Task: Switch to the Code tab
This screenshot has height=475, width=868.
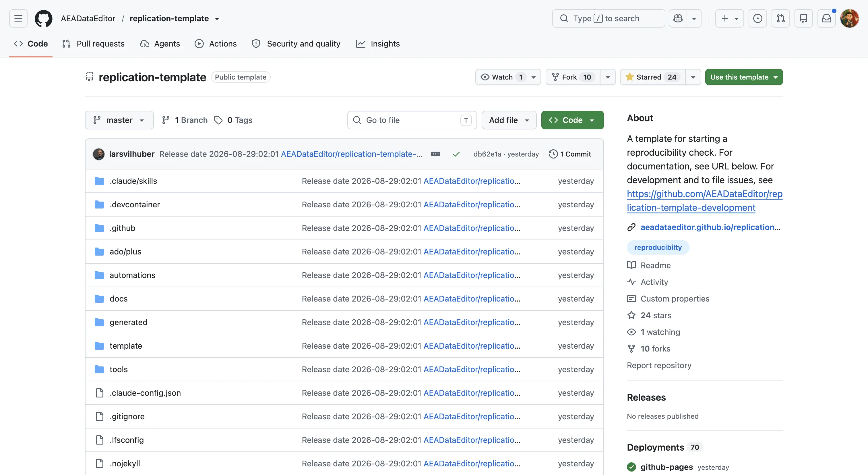Action: tap(31, 44)
